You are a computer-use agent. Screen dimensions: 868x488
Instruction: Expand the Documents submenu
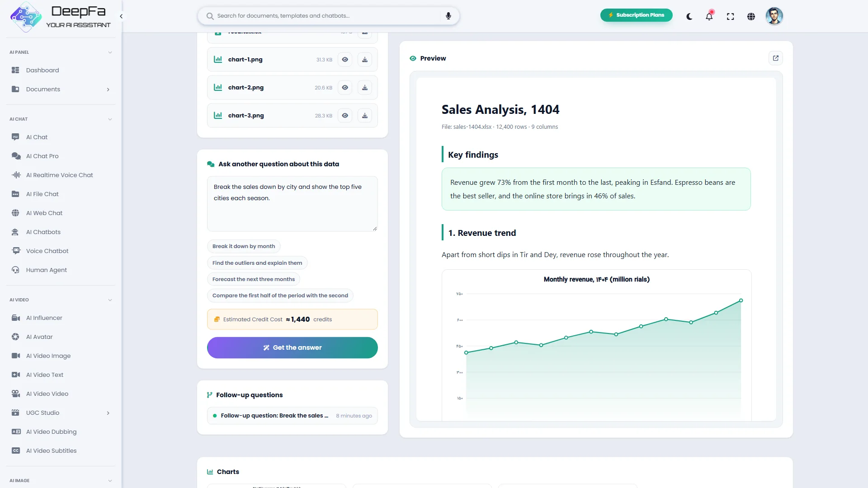click(108, 89)
